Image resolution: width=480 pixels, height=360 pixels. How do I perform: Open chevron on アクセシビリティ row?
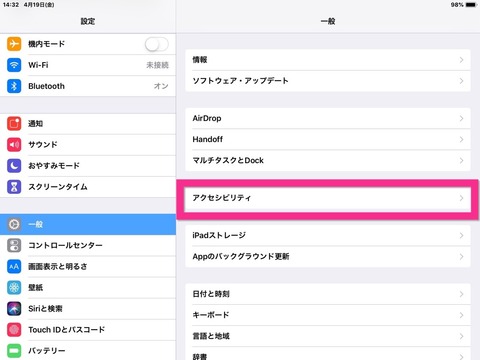click(461, 198)
